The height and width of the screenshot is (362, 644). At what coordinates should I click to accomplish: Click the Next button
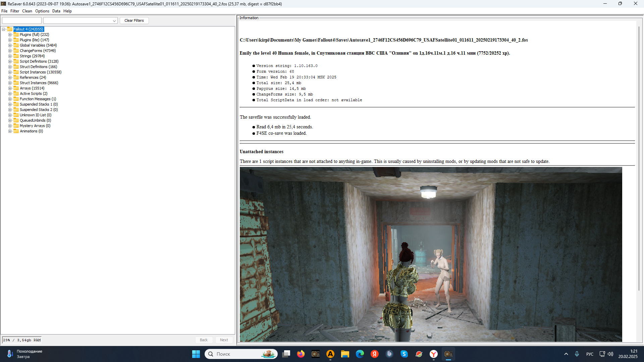click(x=224, y=340)
